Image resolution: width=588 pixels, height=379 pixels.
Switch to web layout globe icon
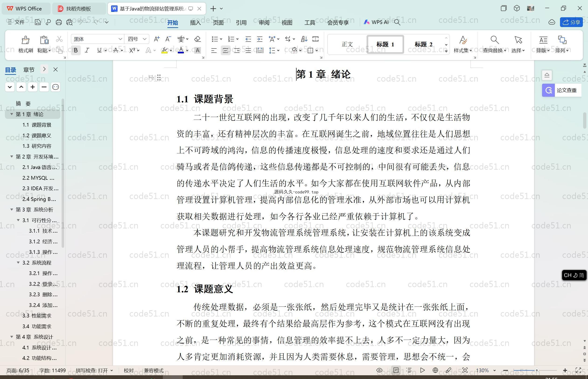[435, 370]
